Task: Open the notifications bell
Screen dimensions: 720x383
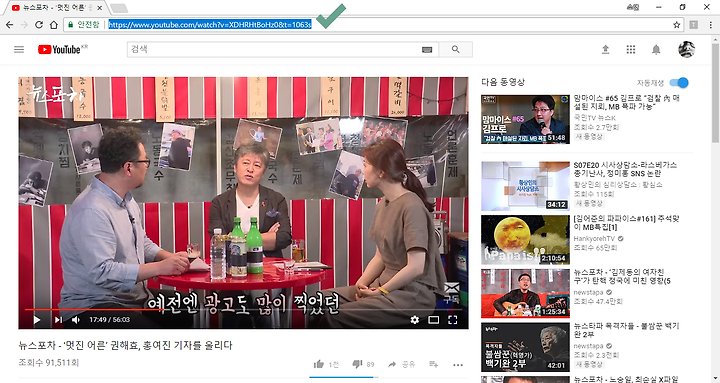Action: (x=656, y=50)
